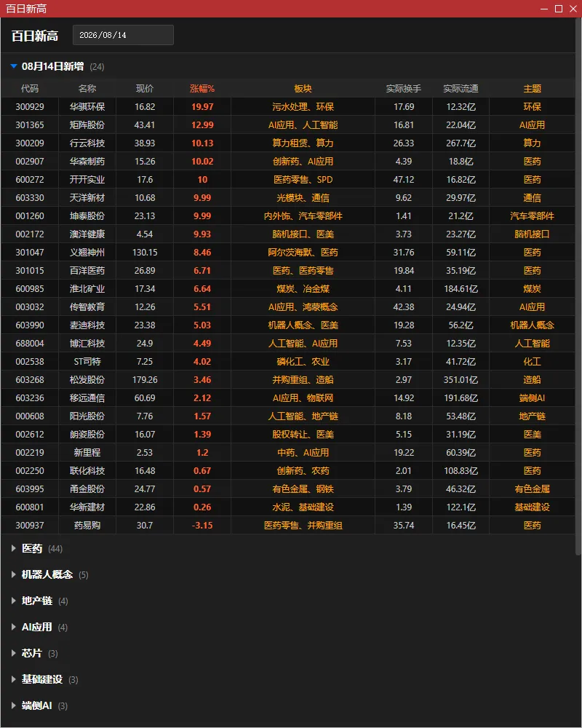Sort by the 名称 column header
This screenshot has height=728, width=582.
(87, 89)
